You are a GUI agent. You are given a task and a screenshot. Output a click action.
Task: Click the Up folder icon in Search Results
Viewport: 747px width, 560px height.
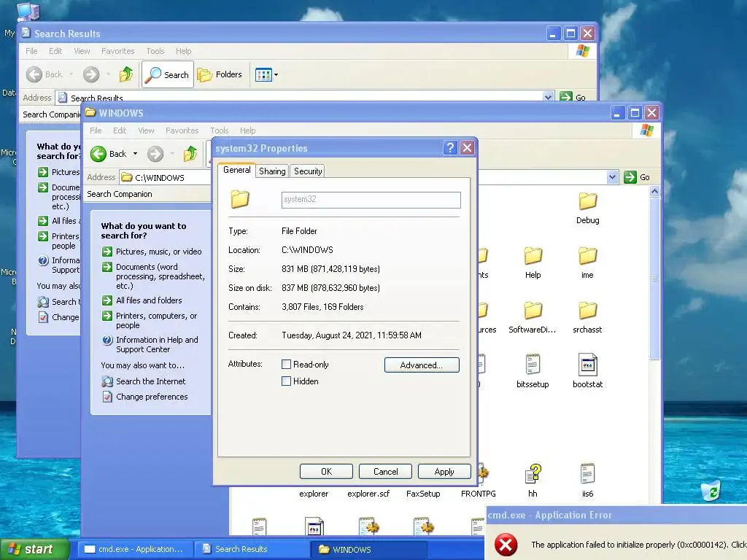126,74
